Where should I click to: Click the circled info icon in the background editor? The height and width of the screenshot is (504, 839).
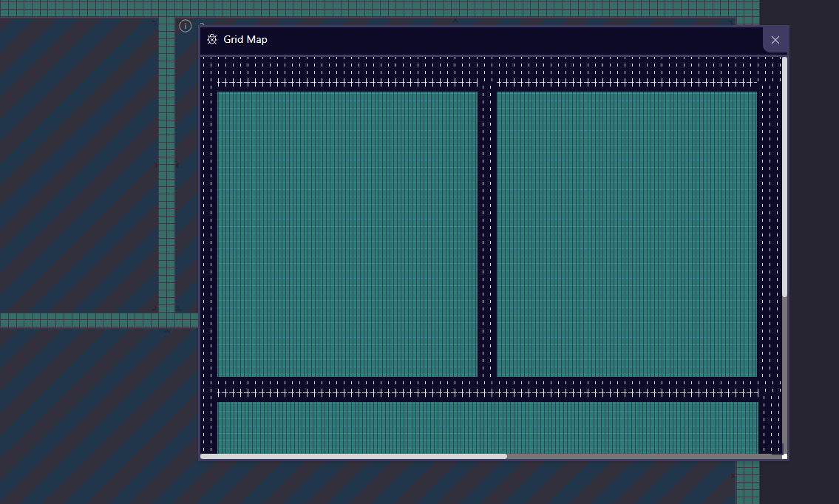184,25
